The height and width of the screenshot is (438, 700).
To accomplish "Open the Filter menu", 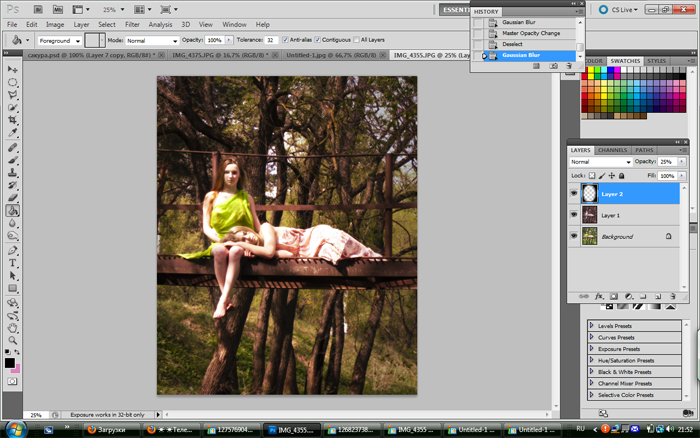I will click(132, 25).
